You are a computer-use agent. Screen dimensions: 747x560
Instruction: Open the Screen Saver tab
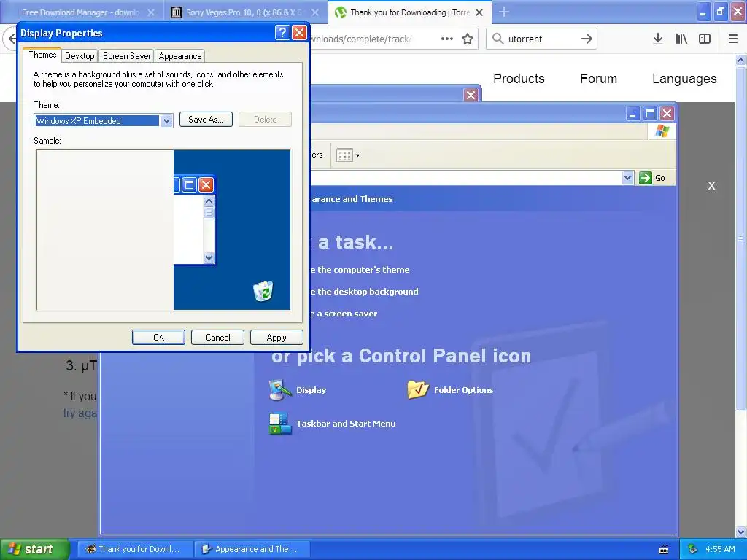126,55
